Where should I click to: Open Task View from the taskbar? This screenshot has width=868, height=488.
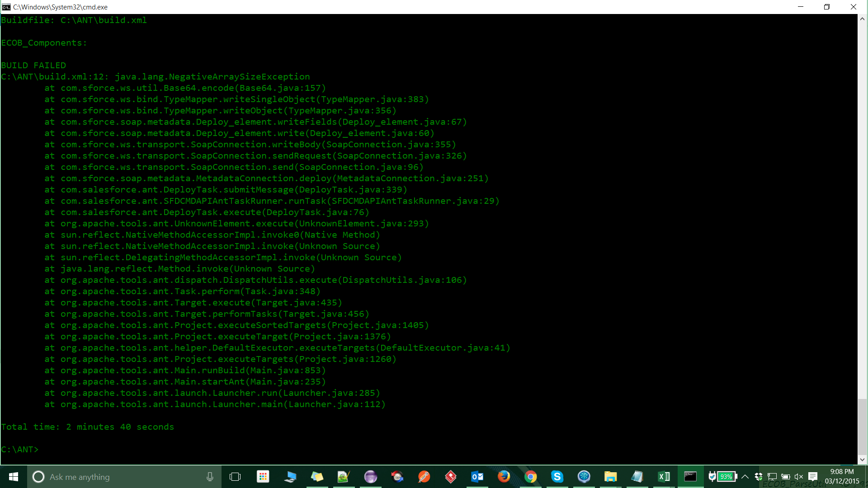pyautogui.click(x=235, y=477)
